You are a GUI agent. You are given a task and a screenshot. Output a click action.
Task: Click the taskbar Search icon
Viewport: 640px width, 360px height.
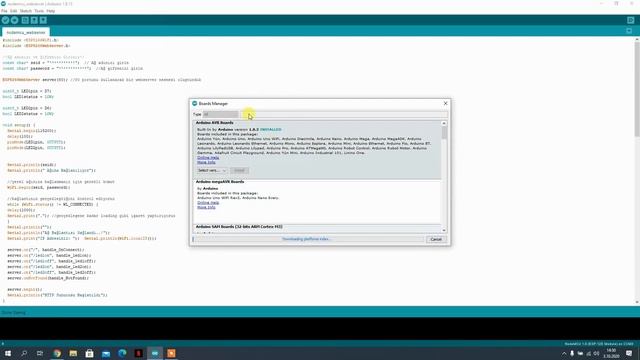pos(24,353)
